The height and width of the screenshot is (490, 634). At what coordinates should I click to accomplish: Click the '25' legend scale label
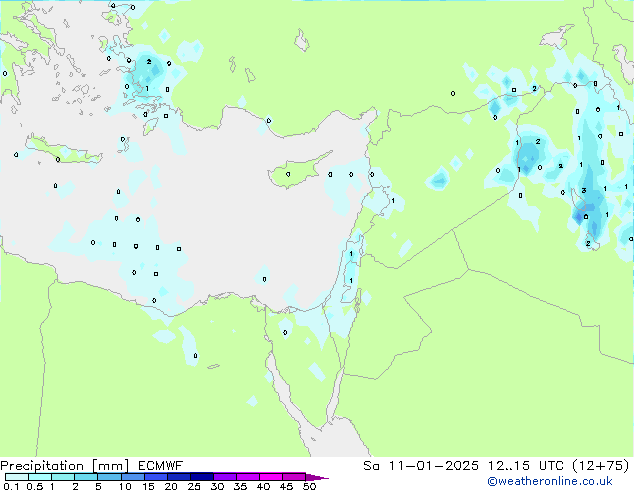[194, 486]
